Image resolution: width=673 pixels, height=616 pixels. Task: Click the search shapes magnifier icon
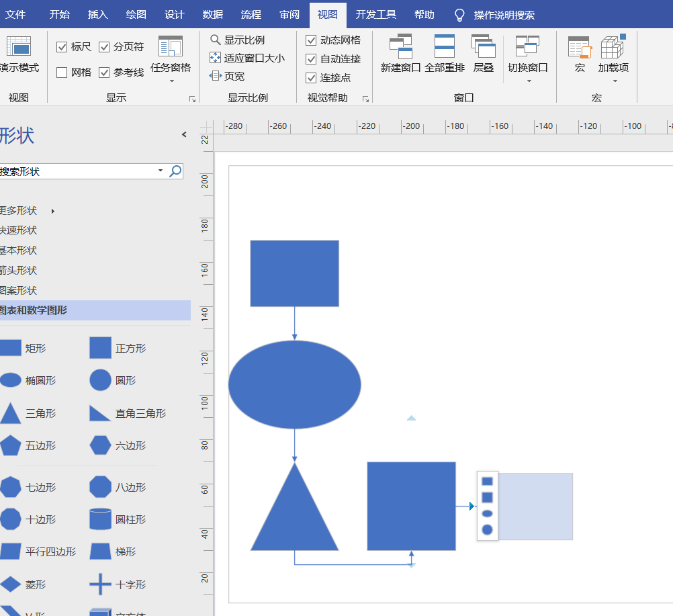175,171
